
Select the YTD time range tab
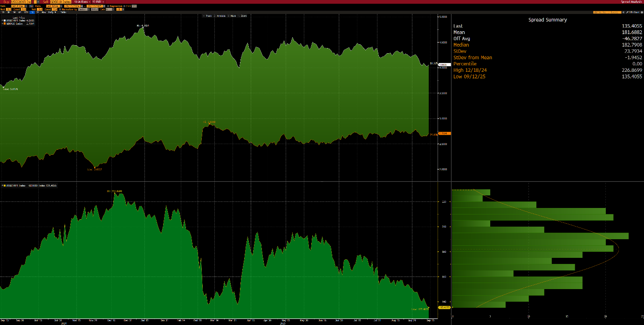point(26,12)
